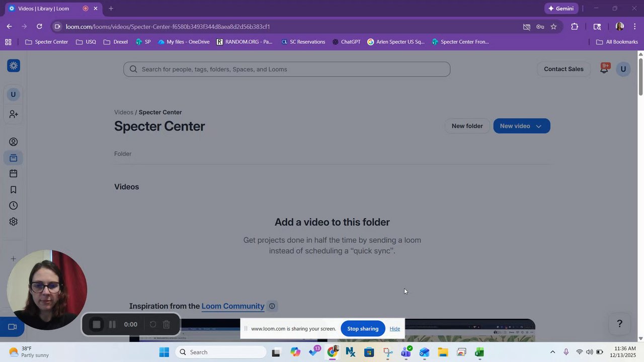Open the Chrome extensions puzzle icon
This screenshot has width=644, height=362.
click(575, 27)
